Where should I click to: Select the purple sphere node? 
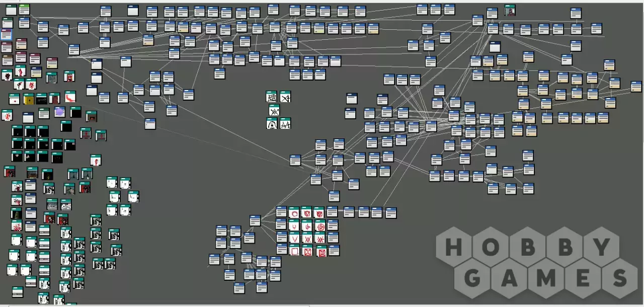pos(60,112)
